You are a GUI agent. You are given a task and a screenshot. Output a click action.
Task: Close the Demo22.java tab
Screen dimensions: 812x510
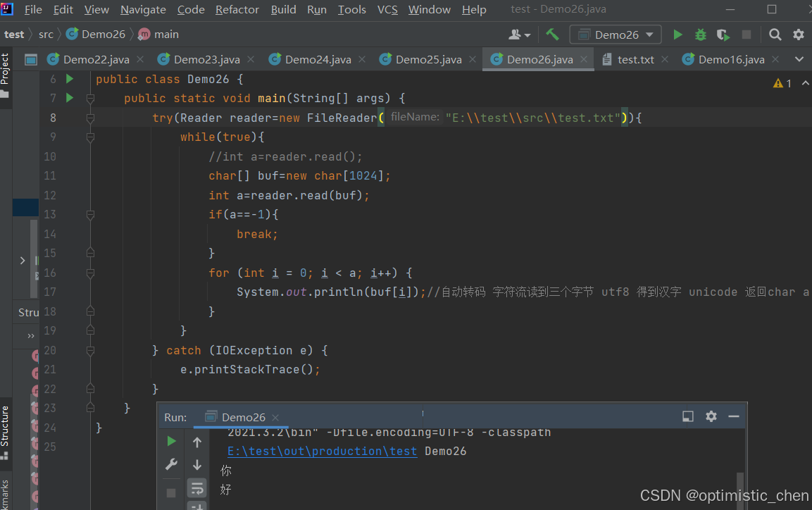140,60
